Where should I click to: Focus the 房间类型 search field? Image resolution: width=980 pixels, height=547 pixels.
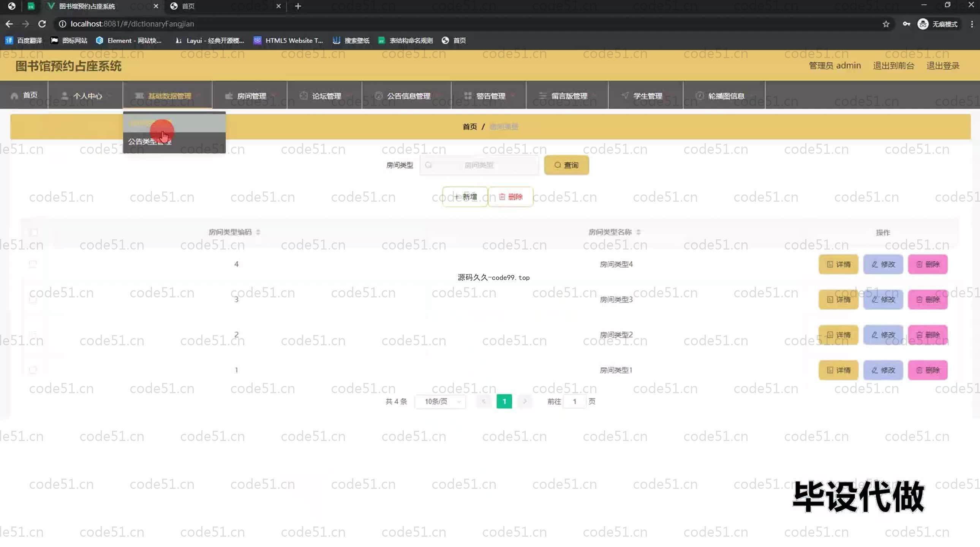[x=479, y=165]
